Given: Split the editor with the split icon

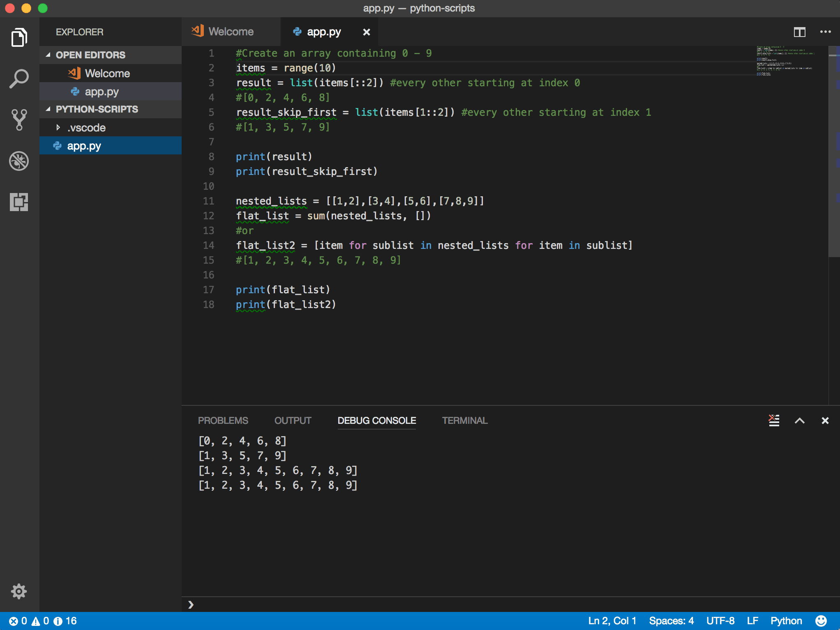Looking at the screenshot, I should (800, 32).
